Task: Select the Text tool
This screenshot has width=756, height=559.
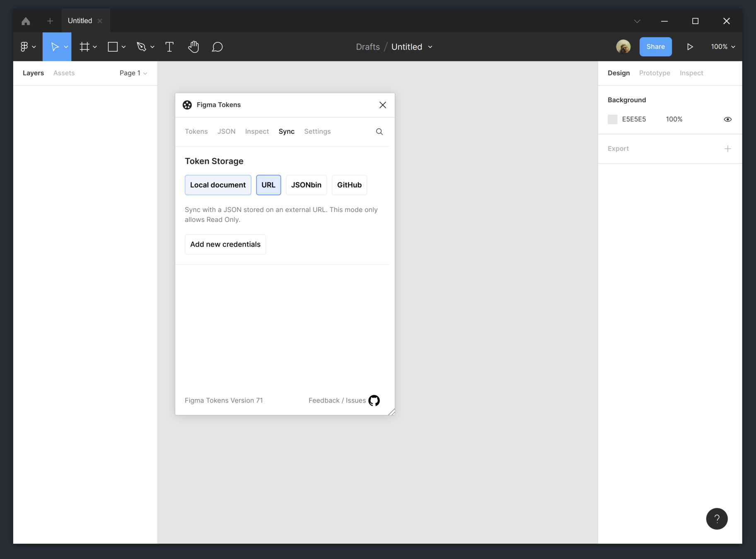Action: click(169, 47)
